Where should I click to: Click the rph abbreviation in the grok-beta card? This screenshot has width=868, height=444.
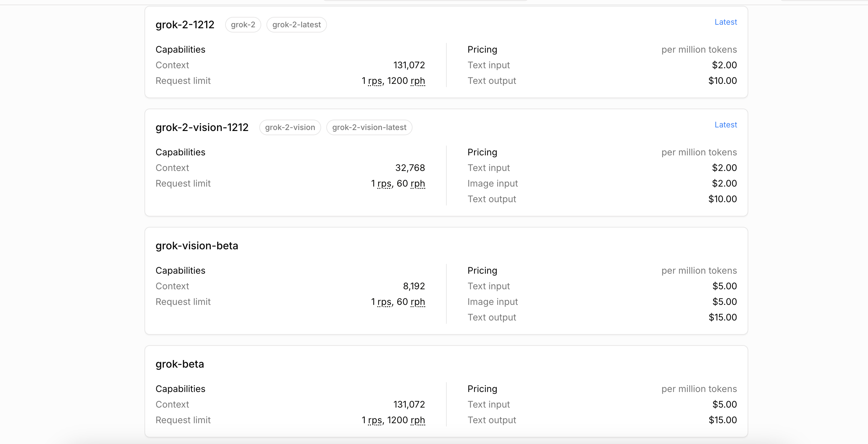point(417,420)
